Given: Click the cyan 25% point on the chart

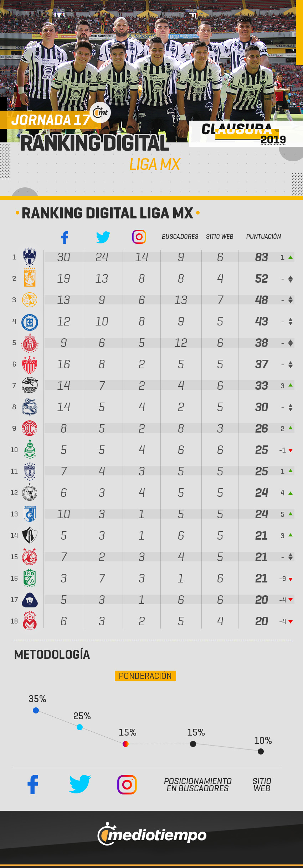Looking at the screenshot, I should pyautogui.click(x=79, y=727).
